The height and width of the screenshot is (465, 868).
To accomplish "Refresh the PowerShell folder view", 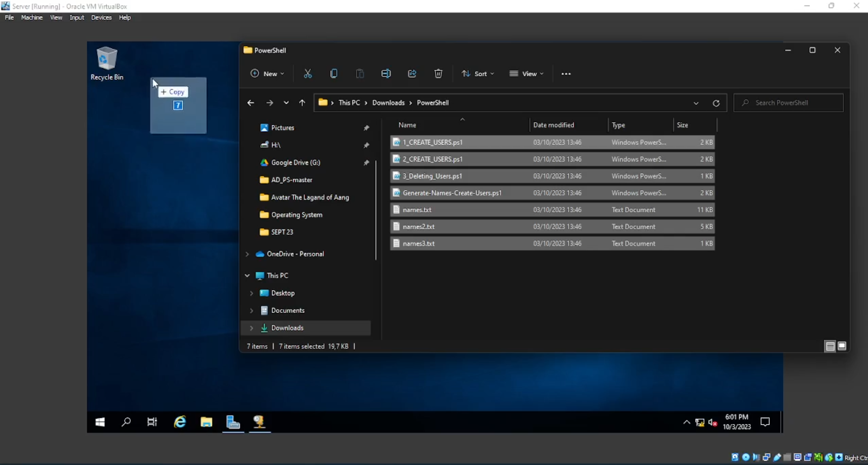I will 716,103.
